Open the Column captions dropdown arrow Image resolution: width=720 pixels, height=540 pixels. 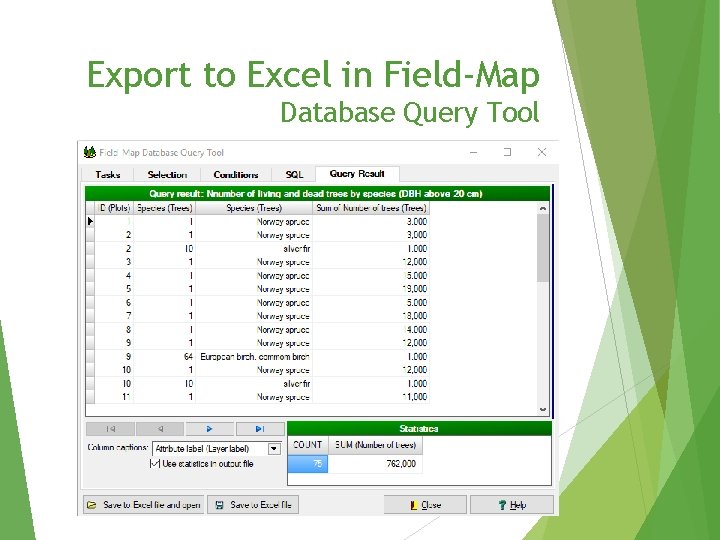pyautogui.click(x=274, y=449)
